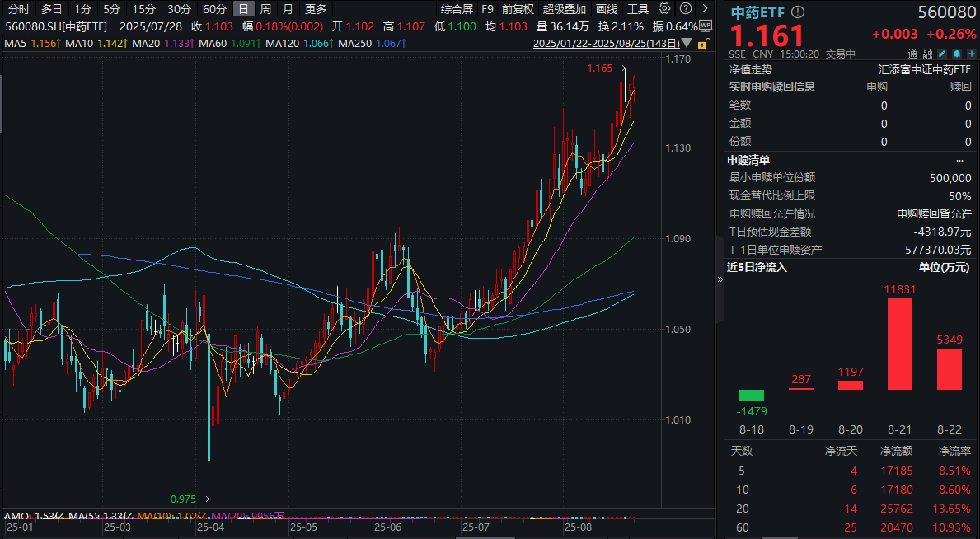
Task: Open settings with the gear icon
Action: point(664,8)
